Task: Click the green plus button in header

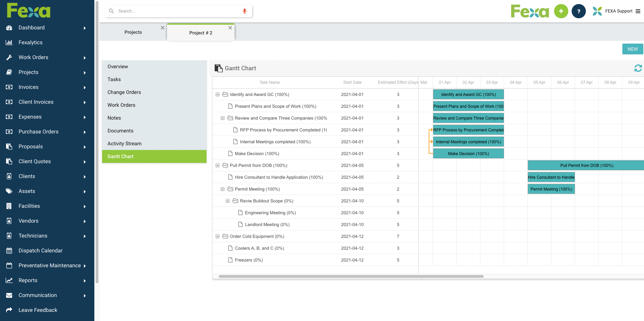Action: (x=561, y=11)
